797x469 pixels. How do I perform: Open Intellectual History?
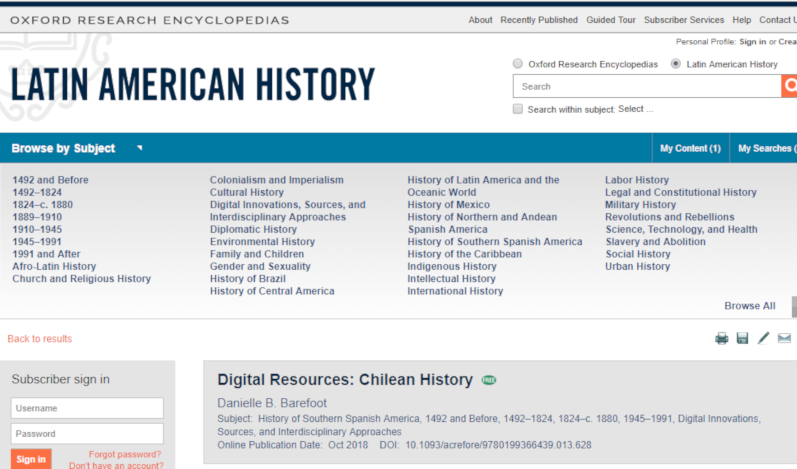pos(451,278)
